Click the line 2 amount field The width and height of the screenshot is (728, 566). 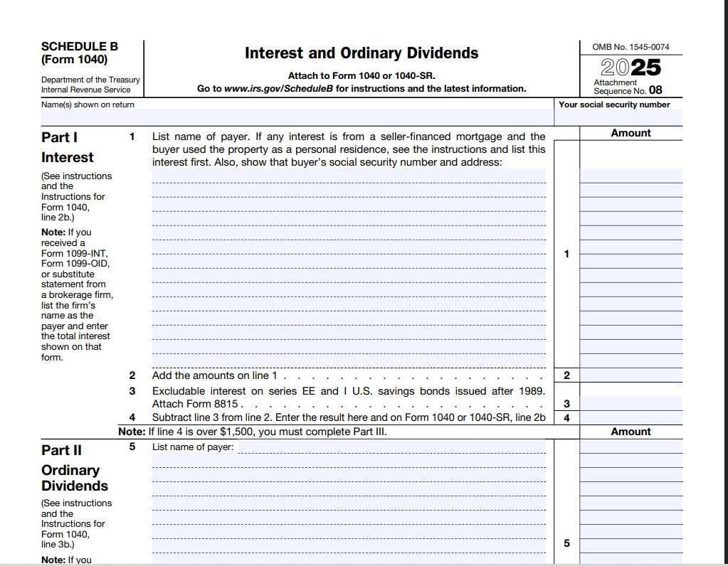[x=631, y=375]
